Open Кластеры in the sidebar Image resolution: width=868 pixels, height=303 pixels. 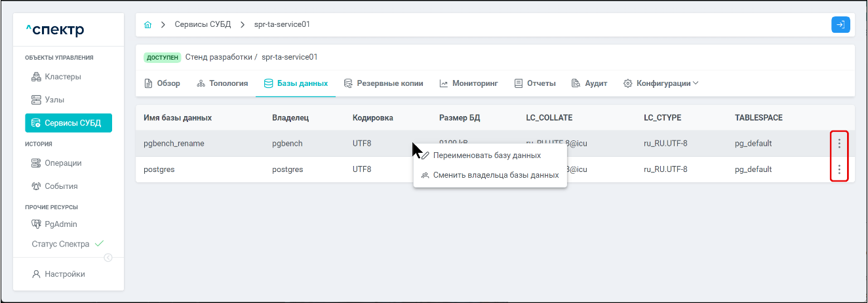[x=56, y=77]
